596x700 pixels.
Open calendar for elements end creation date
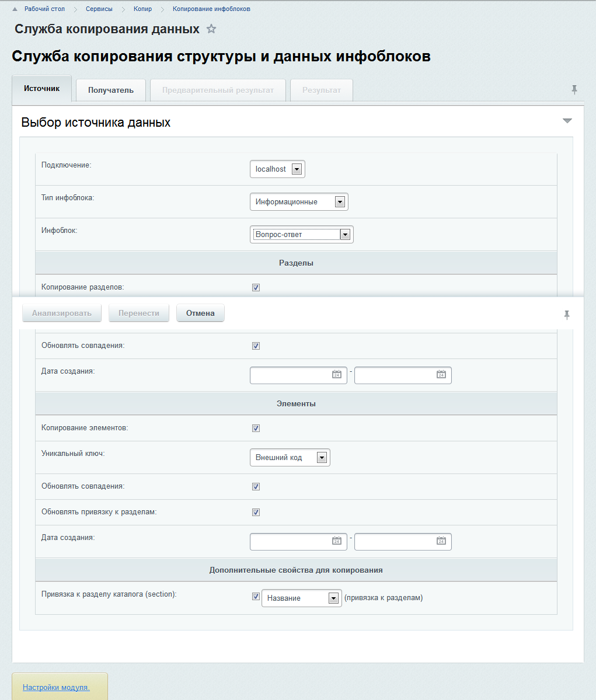pos(441,541)
